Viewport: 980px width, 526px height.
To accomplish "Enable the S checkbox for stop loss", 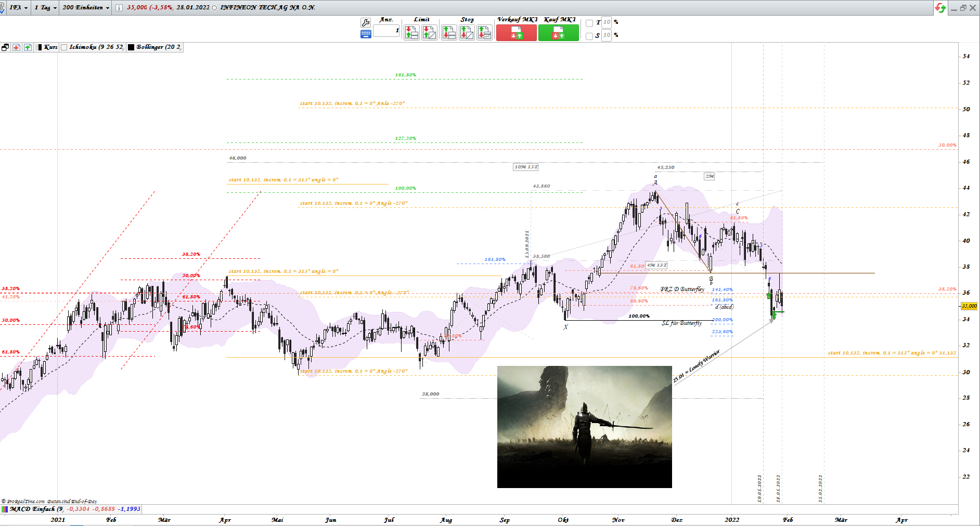I will (x=589, y=35).
